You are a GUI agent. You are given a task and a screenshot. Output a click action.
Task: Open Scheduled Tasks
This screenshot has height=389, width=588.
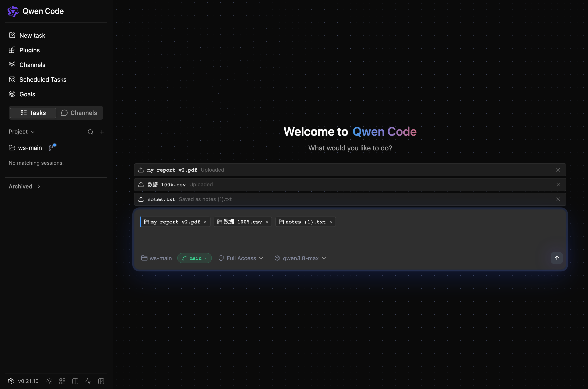38,79
